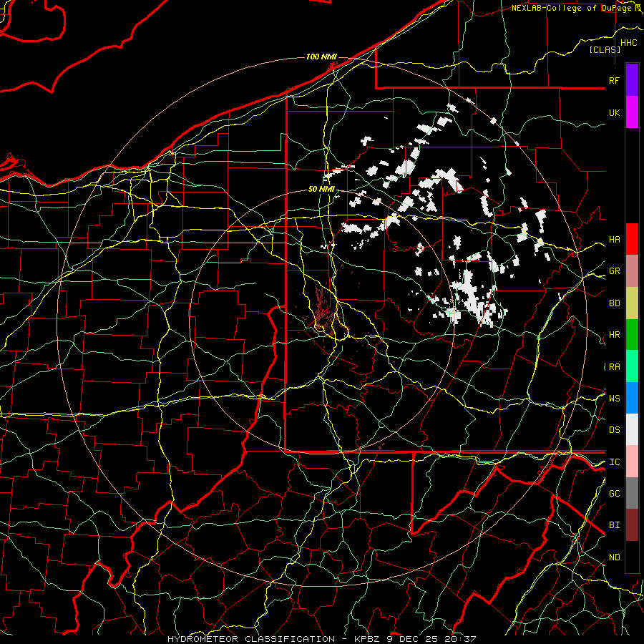Click the 50 NMI range ring label

pos(321,190)
